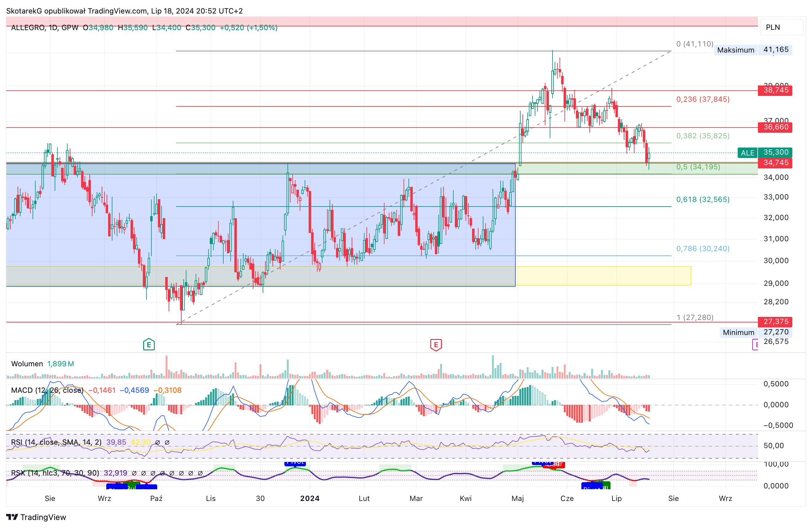812x528 pixels.
Task: Click the Lip month label on time axis
Action: (x=616, y=498)
